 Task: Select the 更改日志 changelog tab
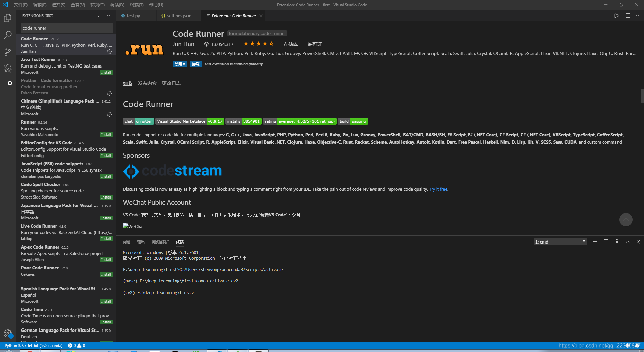(x=171, y=83)
